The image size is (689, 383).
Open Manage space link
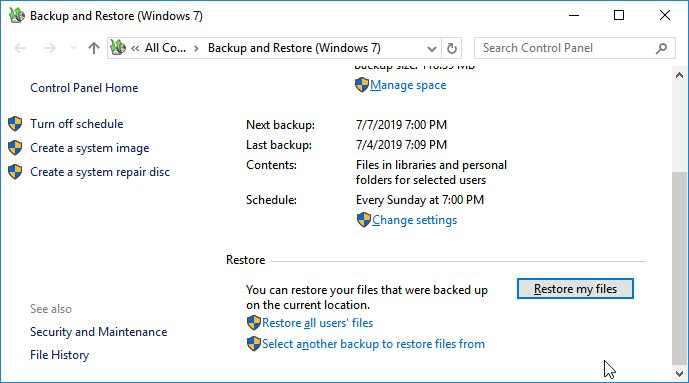tap(408, 85)
